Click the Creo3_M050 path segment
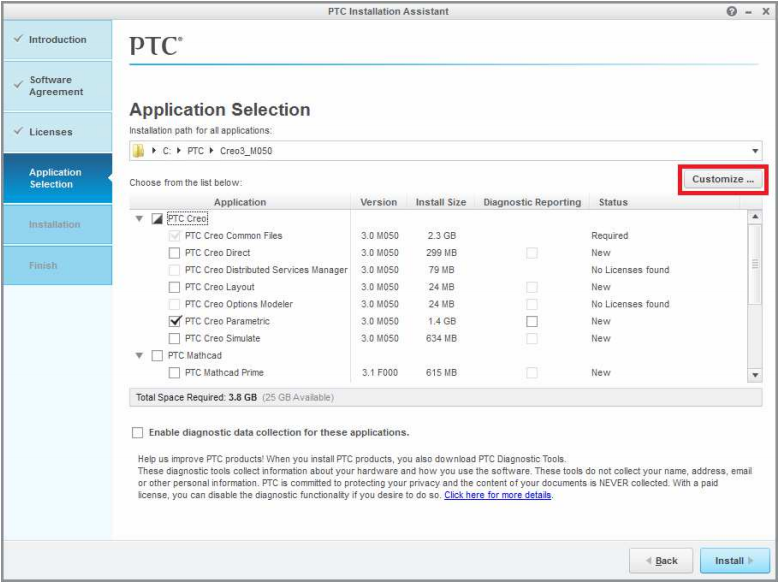This screenshot has height=584, width=780. pos(246,151)
